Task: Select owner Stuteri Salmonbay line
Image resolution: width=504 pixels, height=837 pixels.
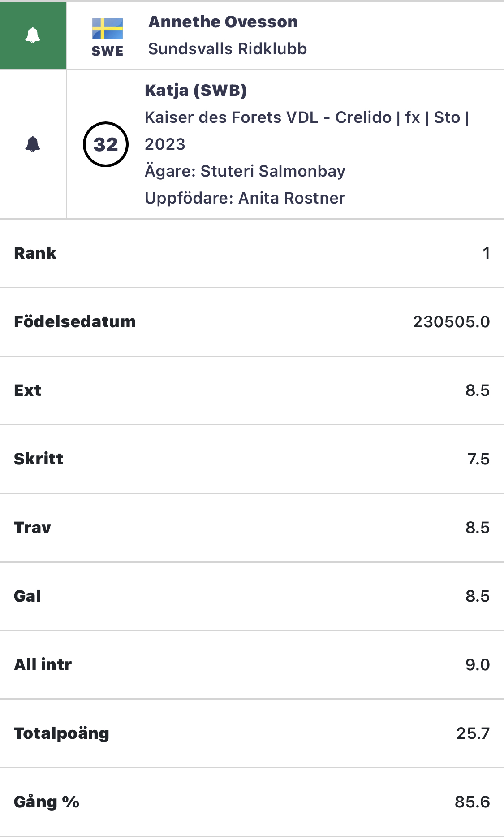Action: [x=245, y=171]
